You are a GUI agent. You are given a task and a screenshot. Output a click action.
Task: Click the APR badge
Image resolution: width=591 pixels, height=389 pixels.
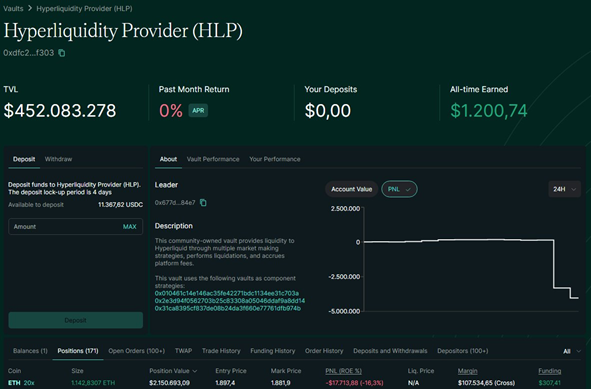[x=198, y=110]
